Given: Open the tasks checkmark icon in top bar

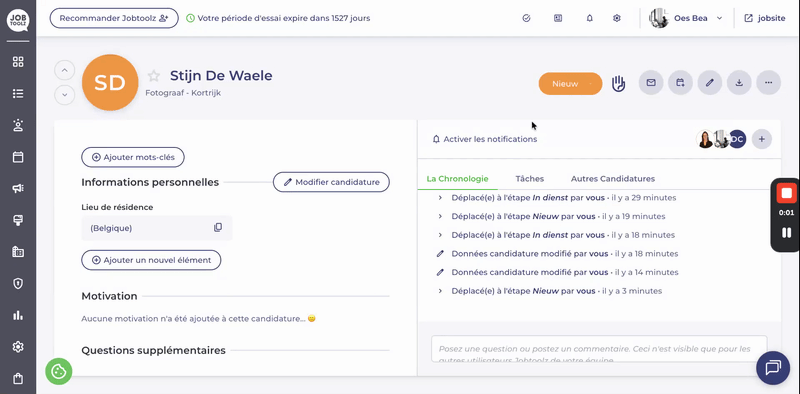Looking at the screenshot, I should (x=527, y=18).
